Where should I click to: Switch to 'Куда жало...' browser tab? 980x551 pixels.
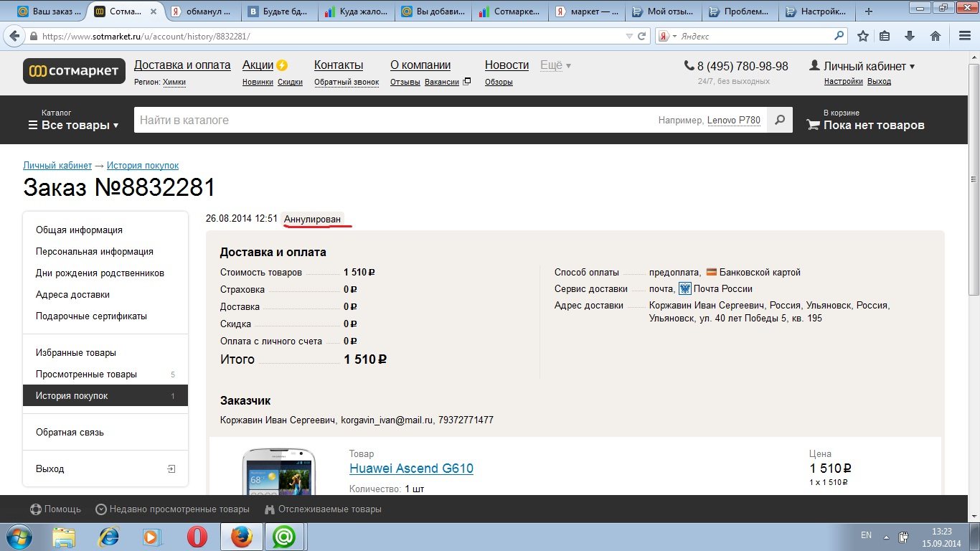(x=355, y=11)
